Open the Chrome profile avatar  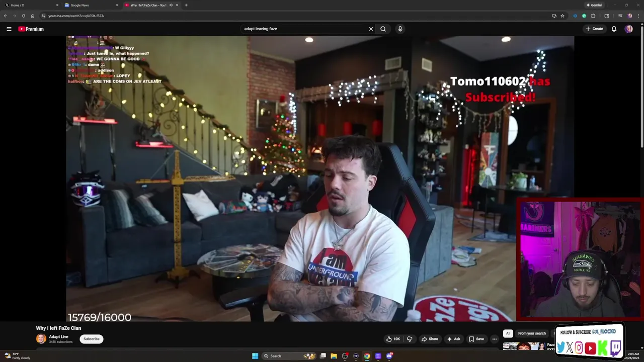pos(629,16)
